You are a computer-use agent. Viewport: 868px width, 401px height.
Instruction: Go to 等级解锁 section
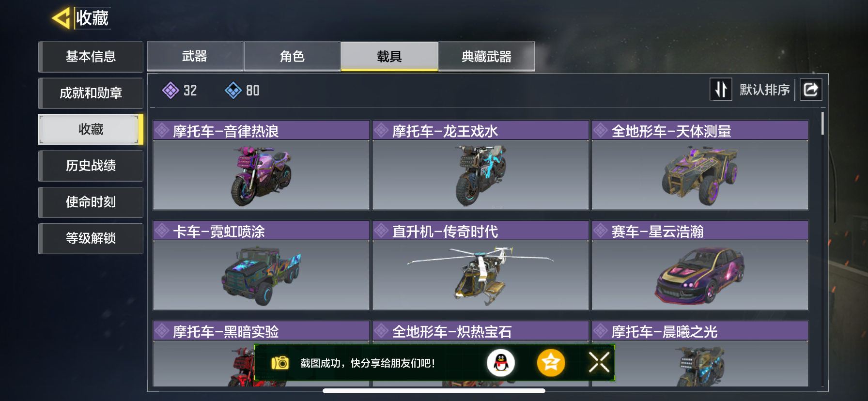(x=91, y=238)
